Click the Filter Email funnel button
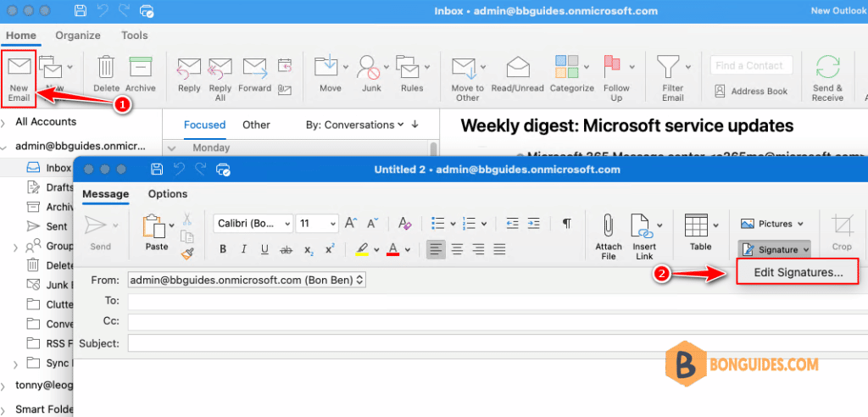868x417 pixels. click(672, 78)
